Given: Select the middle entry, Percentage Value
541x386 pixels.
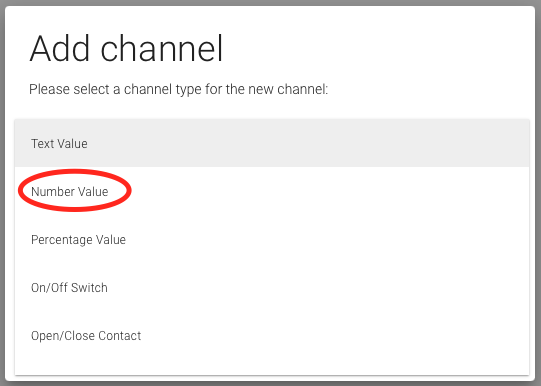Looking at the screenshot, I should click(x=272, y=239).
